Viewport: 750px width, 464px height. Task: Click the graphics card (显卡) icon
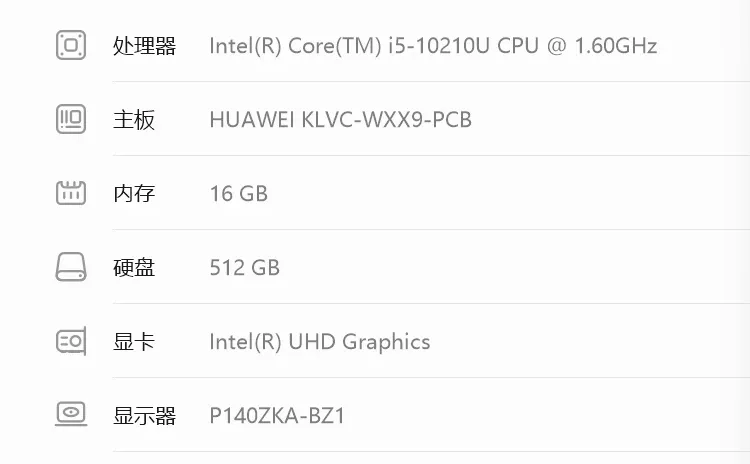pos(71,341)
